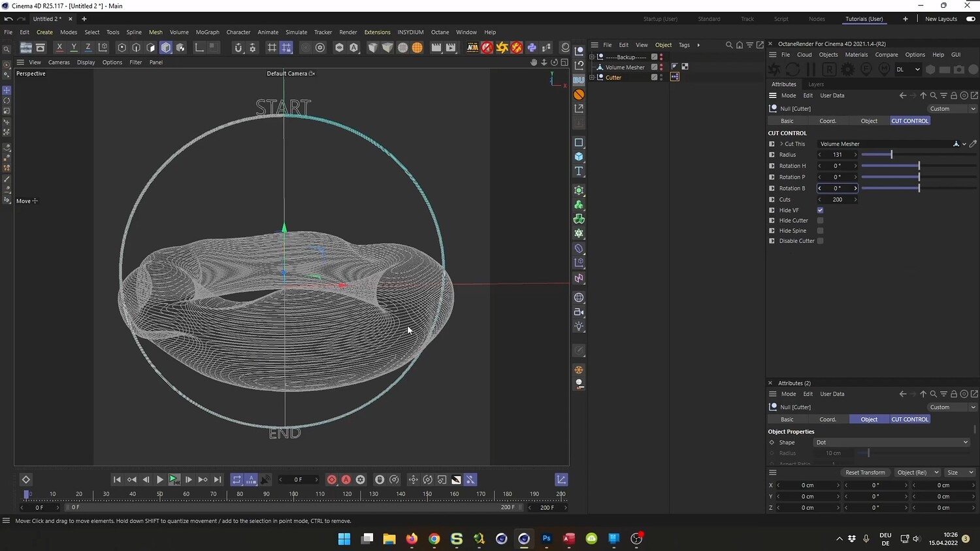The height and width of the screenshot is (551, 980).
Task: Adjust the Rotation P slider
Action: [918, 177]
